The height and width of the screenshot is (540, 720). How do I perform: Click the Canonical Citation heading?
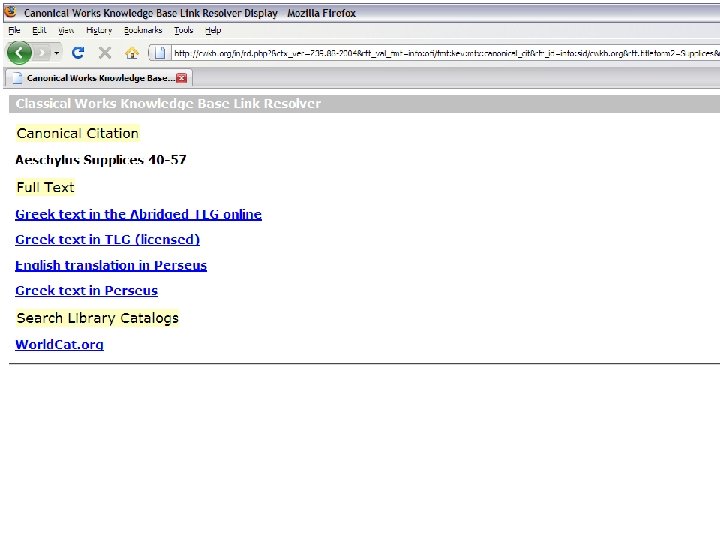78,133
